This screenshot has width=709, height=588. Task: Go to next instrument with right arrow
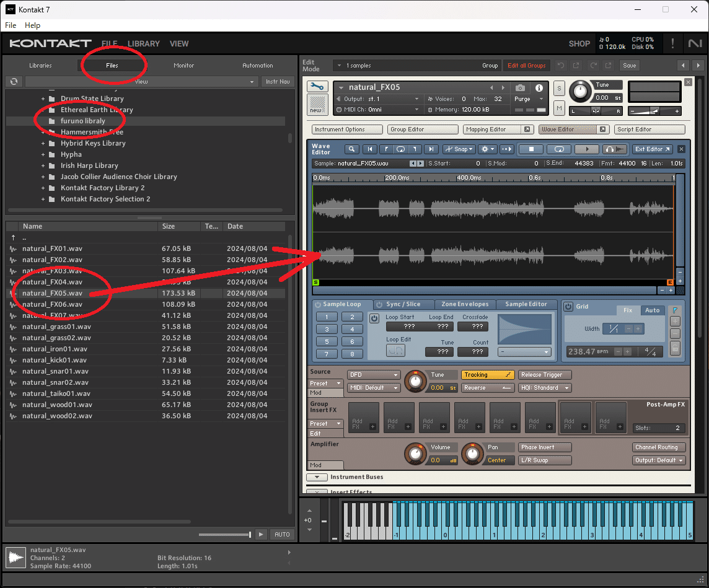698,66
